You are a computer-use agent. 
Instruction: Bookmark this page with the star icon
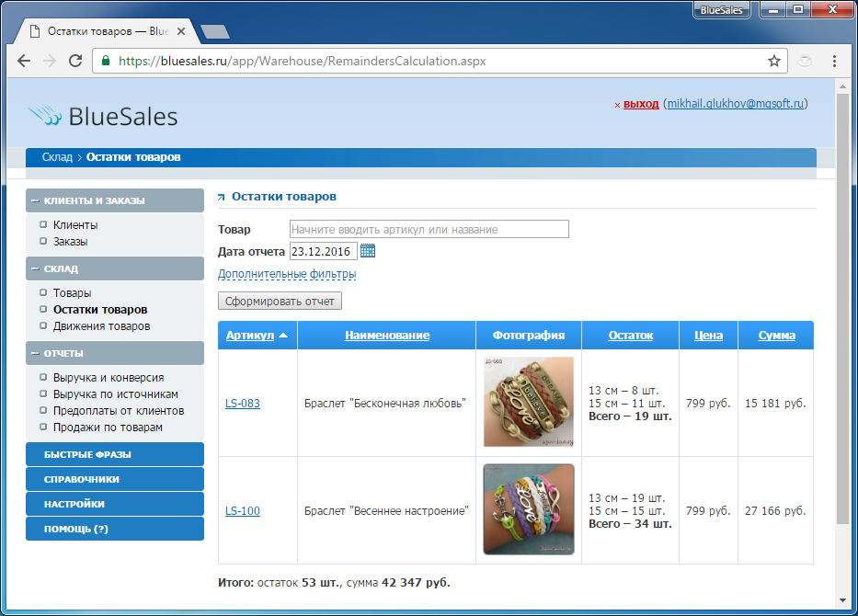tap(774, 62)
